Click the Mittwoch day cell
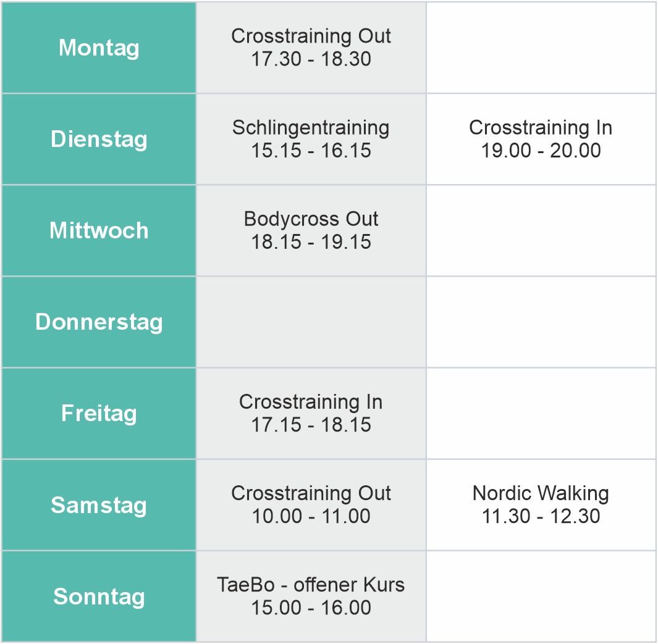The width and height of the screenshot is (658, 644). tap(99, 230)
